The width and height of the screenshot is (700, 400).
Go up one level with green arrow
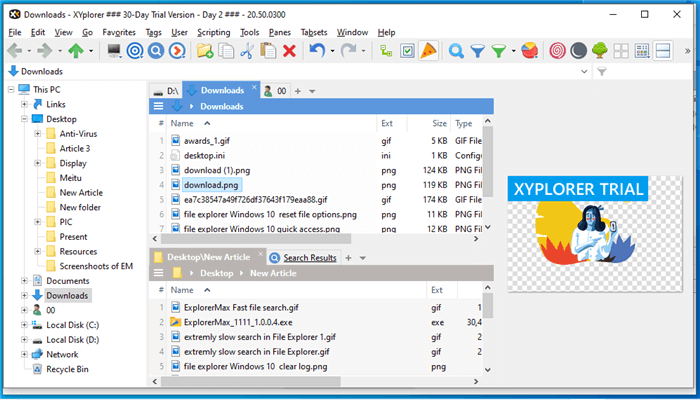[76, 51]
